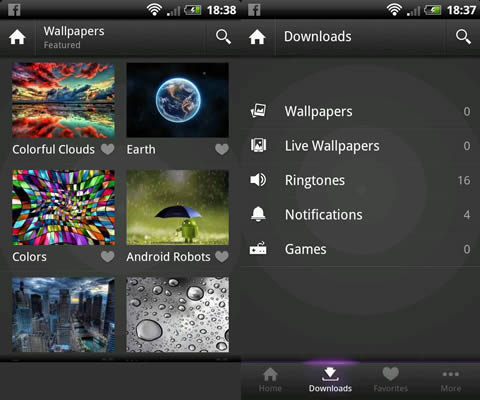Open the Colorful Clouds wallpaper thumbnail
Viewport: 480px width, 400px height.
coord(63,100)
